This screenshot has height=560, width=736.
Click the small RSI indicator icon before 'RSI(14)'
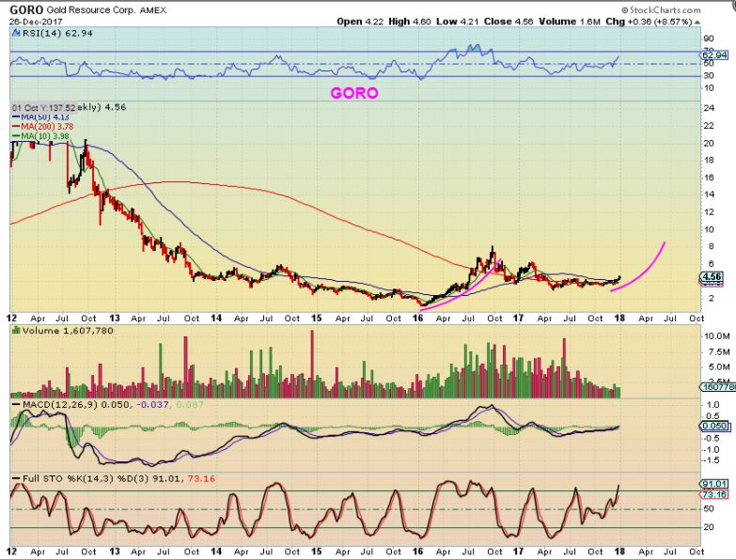click(x=16, y=33)
